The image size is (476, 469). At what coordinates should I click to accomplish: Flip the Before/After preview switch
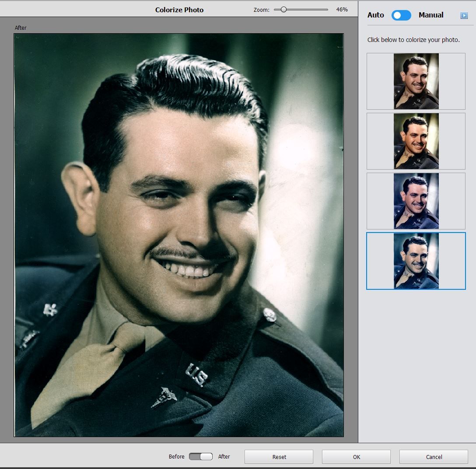[x=200, y=456]
